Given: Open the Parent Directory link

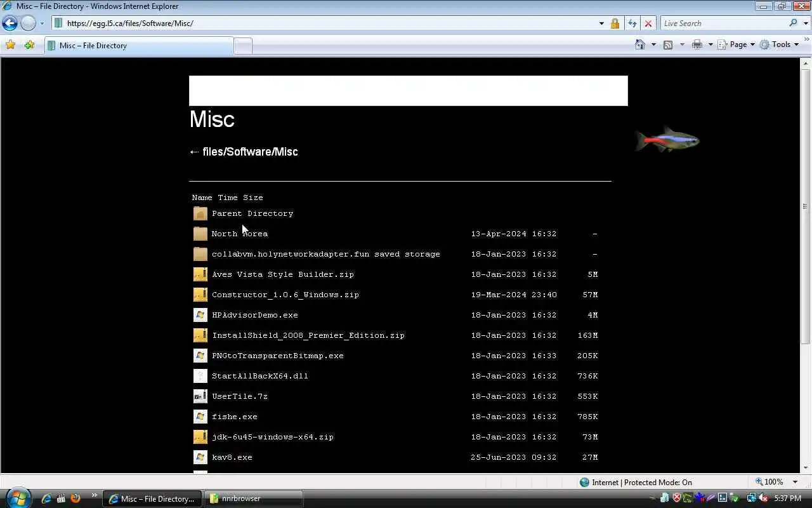Looking at the screenshot, I should pyautogui.click(x=252, y=213).
